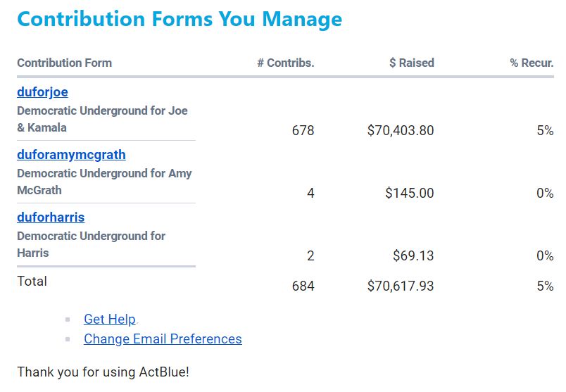The image size is (566, 392).
Task: Click the 684 total contributions count
Action: [303, 286]
